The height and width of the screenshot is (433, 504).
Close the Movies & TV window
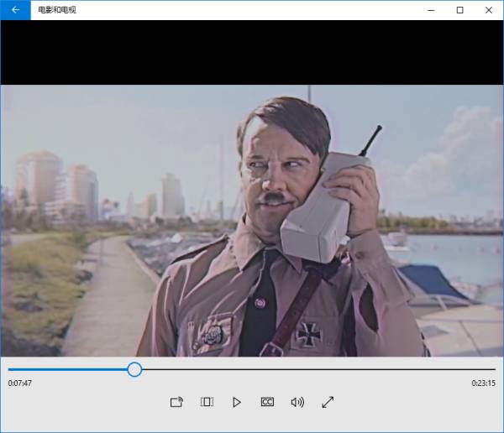[x=489, y=10]
